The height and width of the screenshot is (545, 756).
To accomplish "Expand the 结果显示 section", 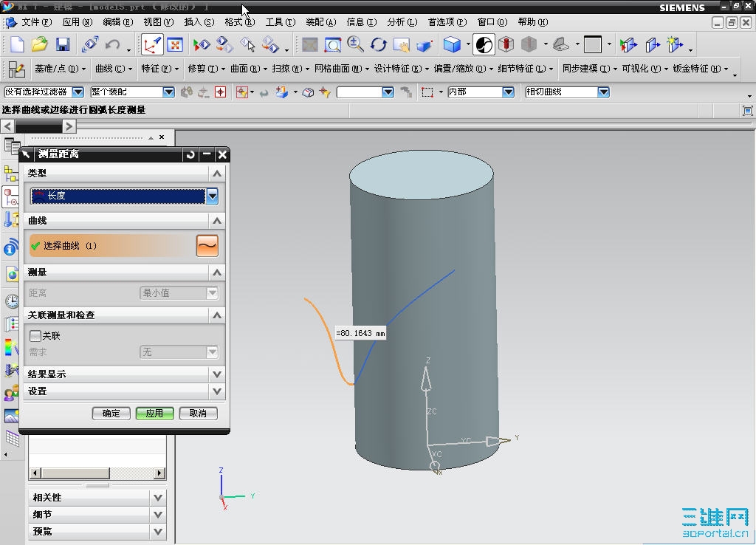I will pos(216,374).
